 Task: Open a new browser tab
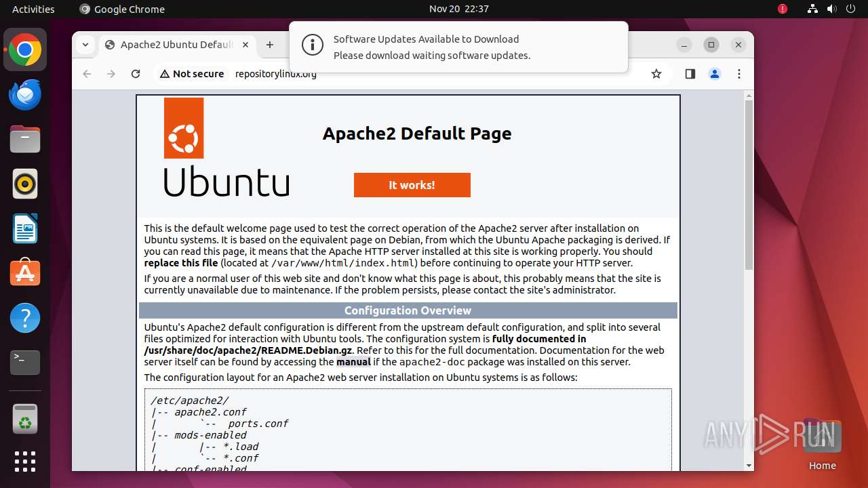[270, 45]
